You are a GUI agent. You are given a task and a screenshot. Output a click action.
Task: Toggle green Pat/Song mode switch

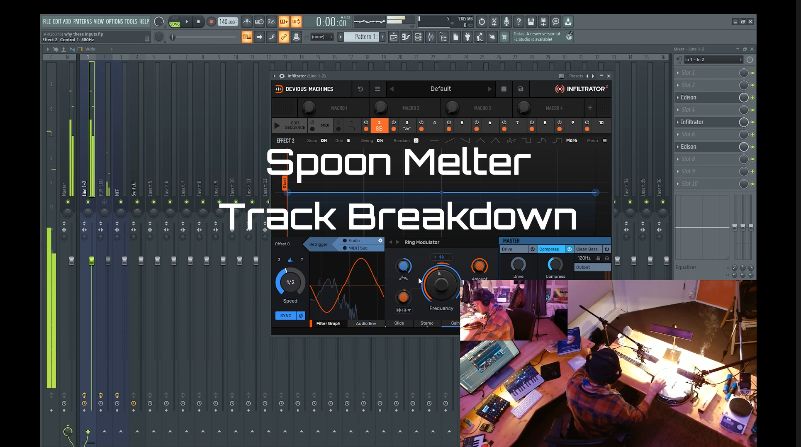pos(175,22)
